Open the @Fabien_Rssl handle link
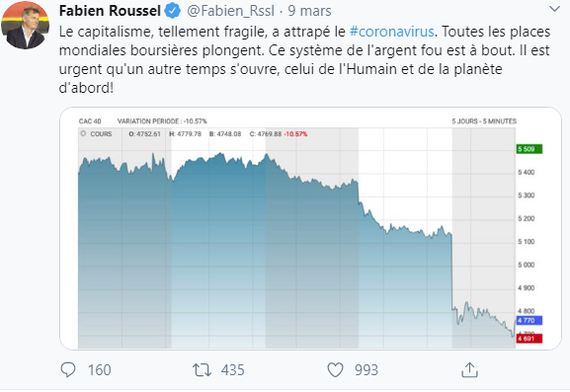The height and width of the screenshot is (392, 570). point(230,11)
